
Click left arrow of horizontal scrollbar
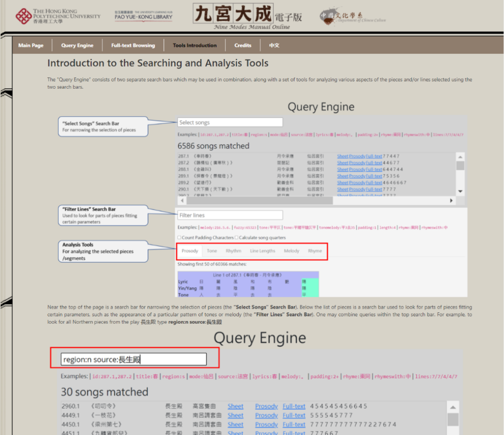pyautogui.click(x=182, y=201)
